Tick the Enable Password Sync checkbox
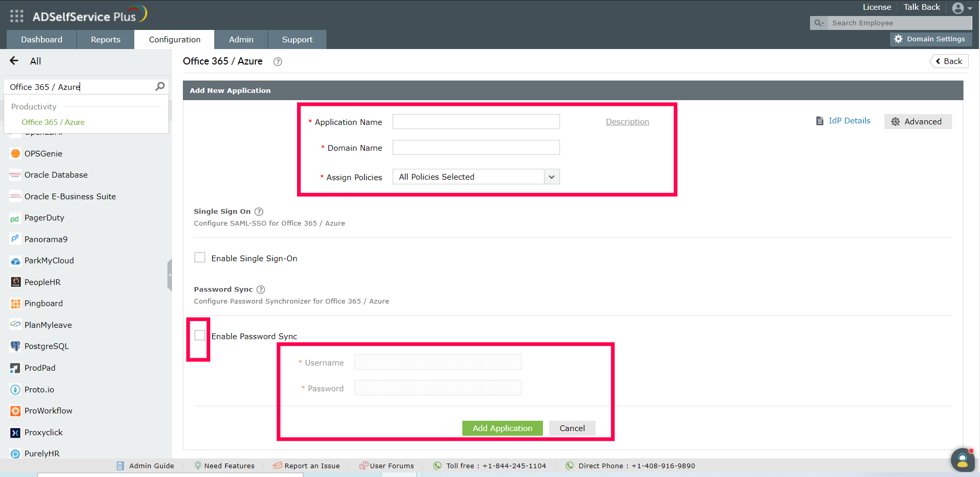 200,336
